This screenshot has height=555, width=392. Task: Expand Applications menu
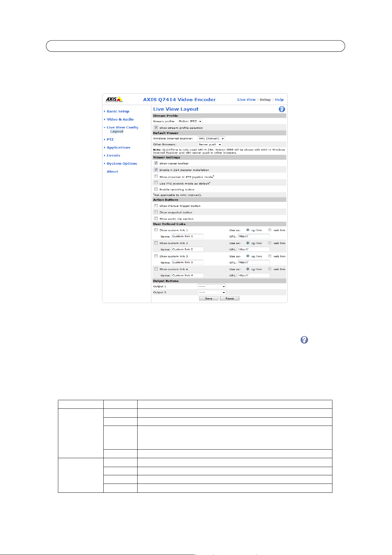(118, 147)
